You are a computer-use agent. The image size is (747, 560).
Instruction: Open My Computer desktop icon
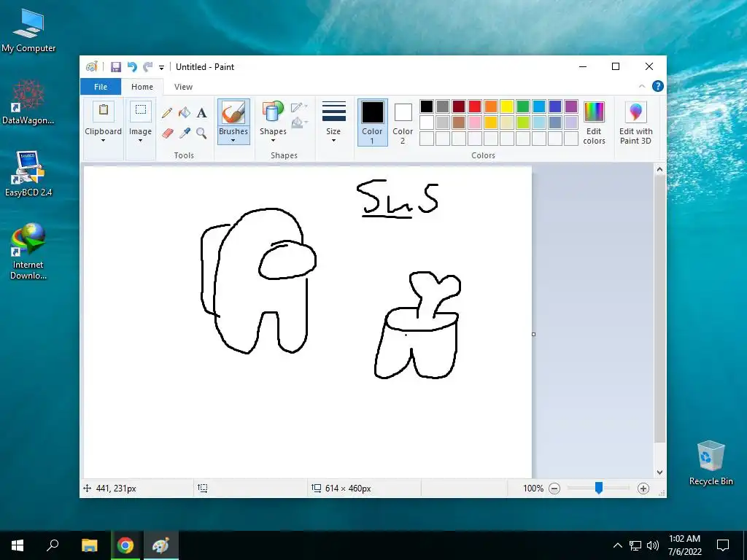pos(28,31)
